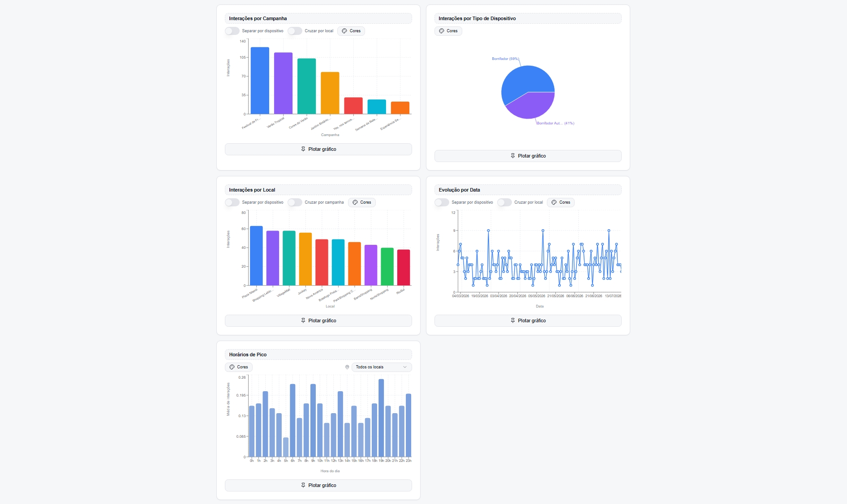Click the tallest blue Festival campaign bar
The width and height of the screenshot is (847, 504).
260,81
